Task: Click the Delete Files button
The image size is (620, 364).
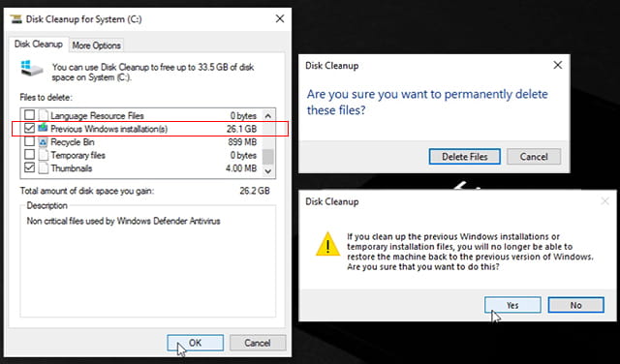Action: tap(465, 157)
